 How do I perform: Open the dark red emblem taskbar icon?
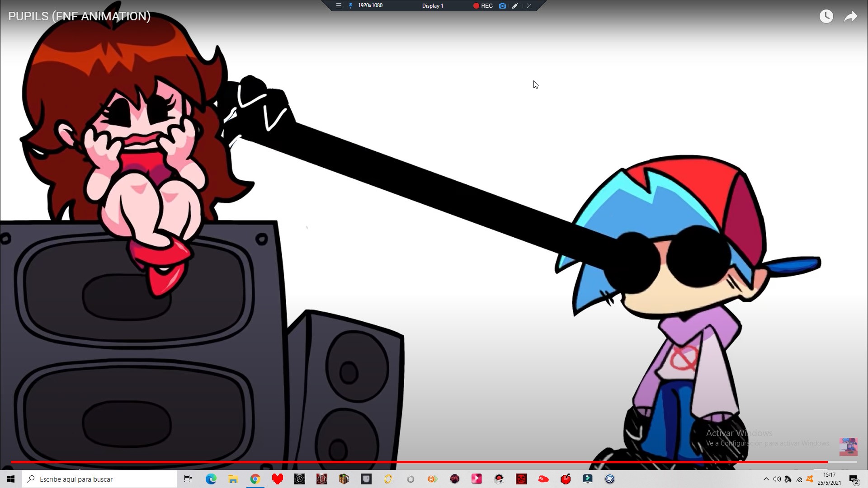click(x=322, y=479)
